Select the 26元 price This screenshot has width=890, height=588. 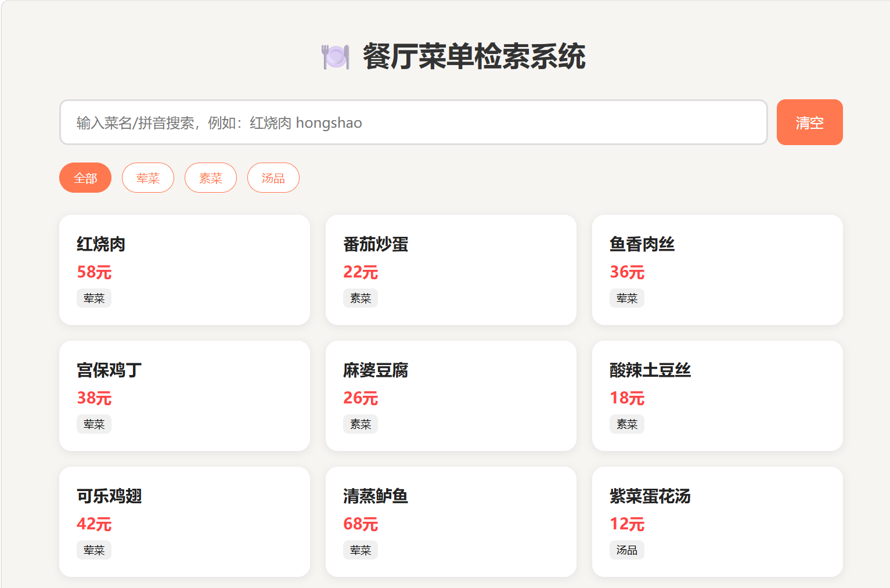click(x=361, y=398)
